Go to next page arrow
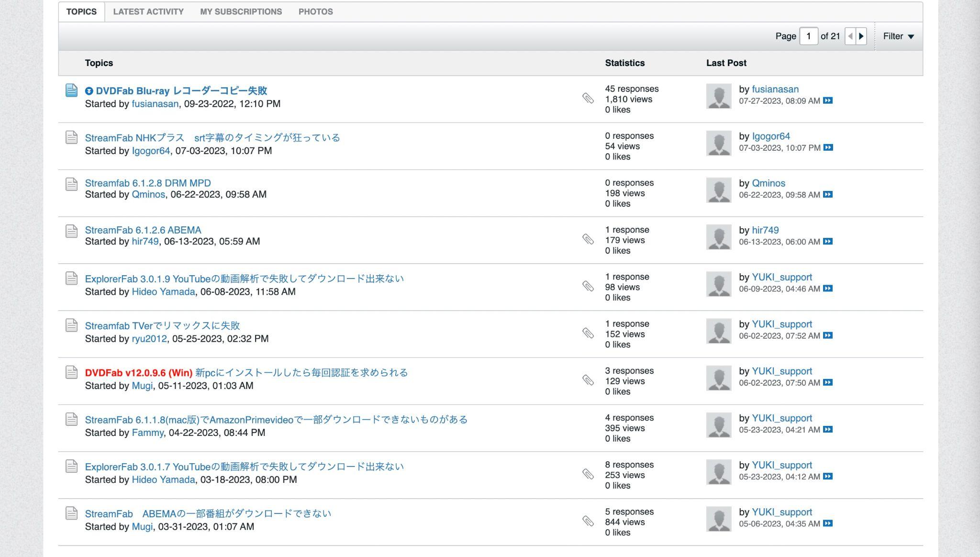The image size is (980, 557). pos(861,36)
